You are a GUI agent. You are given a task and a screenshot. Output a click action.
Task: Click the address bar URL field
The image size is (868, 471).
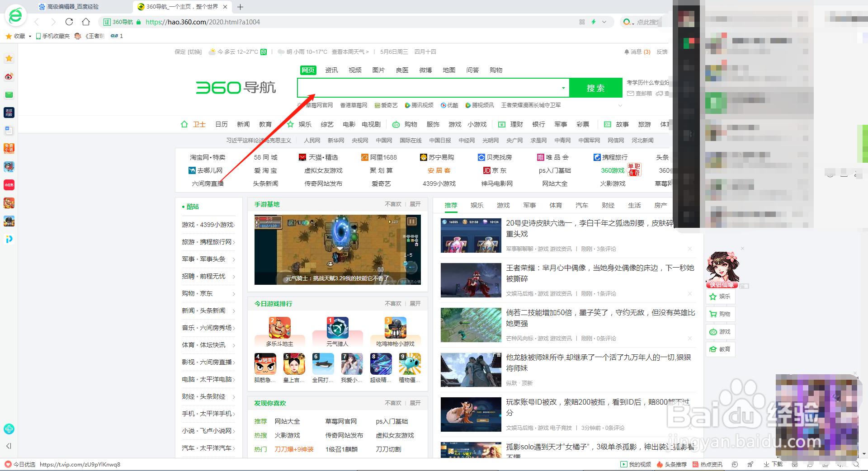357,22
